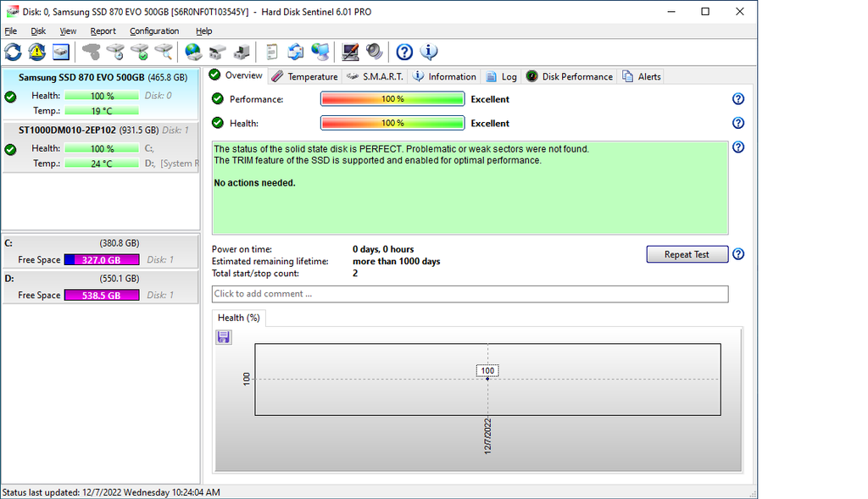Click the Health 100 % gradient bar
This screenshot has width=868, height=499.
pyautogui.click(x=392, y=123)
